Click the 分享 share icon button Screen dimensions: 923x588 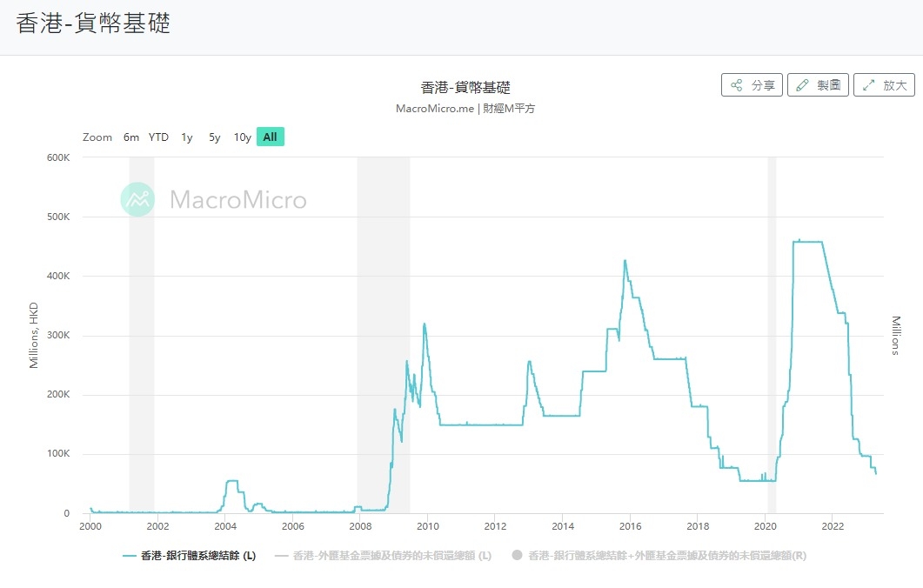point(751,84)
